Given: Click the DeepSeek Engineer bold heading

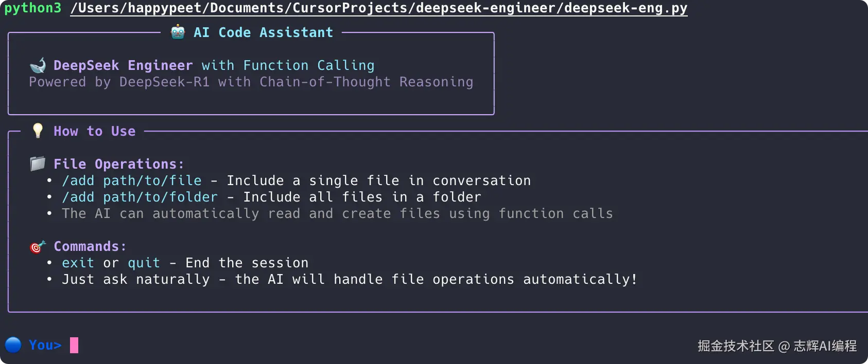Looking at the screenshot, I should 123,65.
